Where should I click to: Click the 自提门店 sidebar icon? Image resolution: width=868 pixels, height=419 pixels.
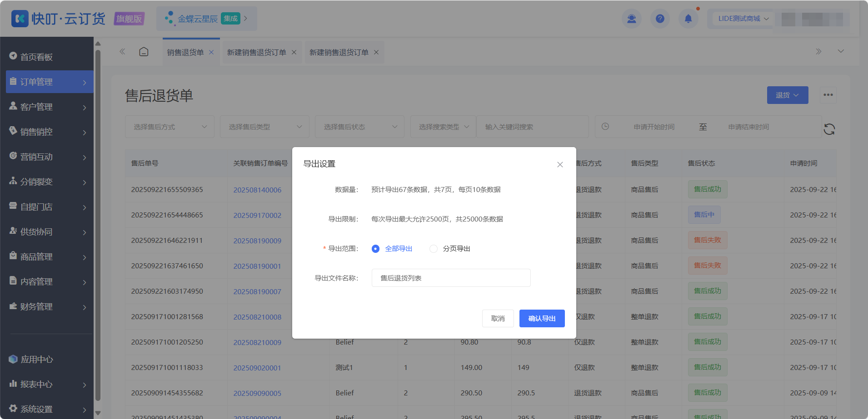[13, 206]
